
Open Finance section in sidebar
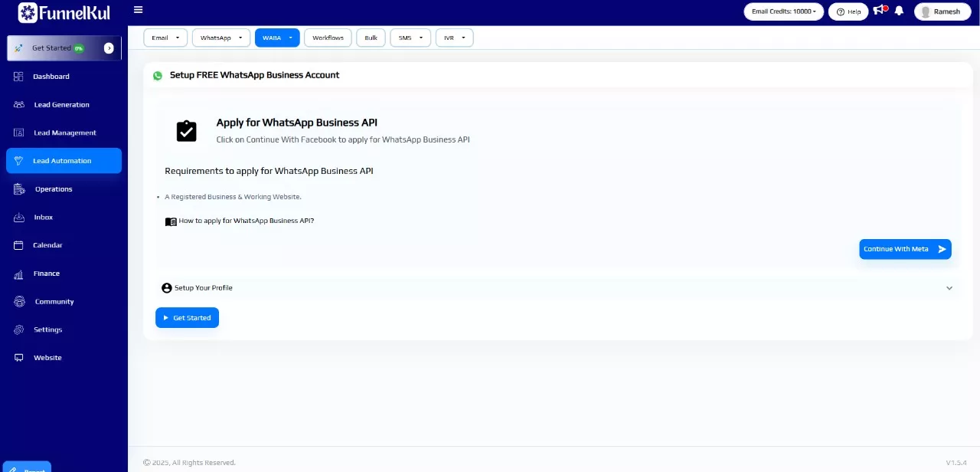pos(46,274)
